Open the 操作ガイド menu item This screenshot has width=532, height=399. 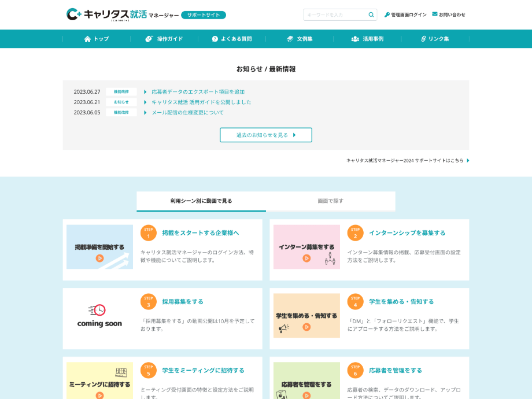coord(164,39)
